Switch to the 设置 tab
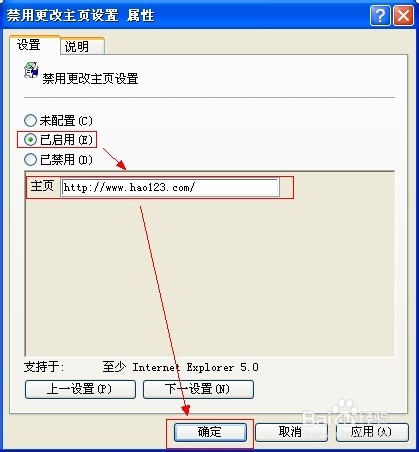The image size is (419, 452). pos(29,45)
